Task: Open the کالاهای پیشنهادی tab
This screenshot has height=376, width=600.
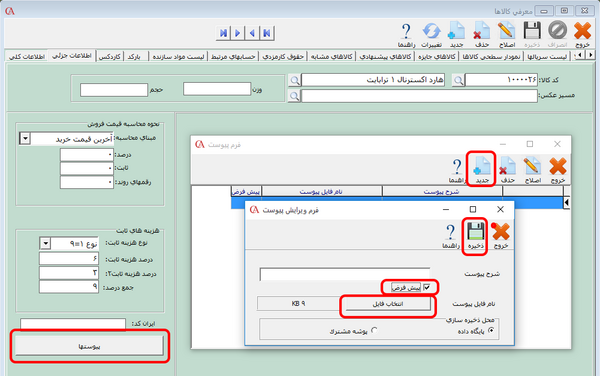Action: (385, 56)
